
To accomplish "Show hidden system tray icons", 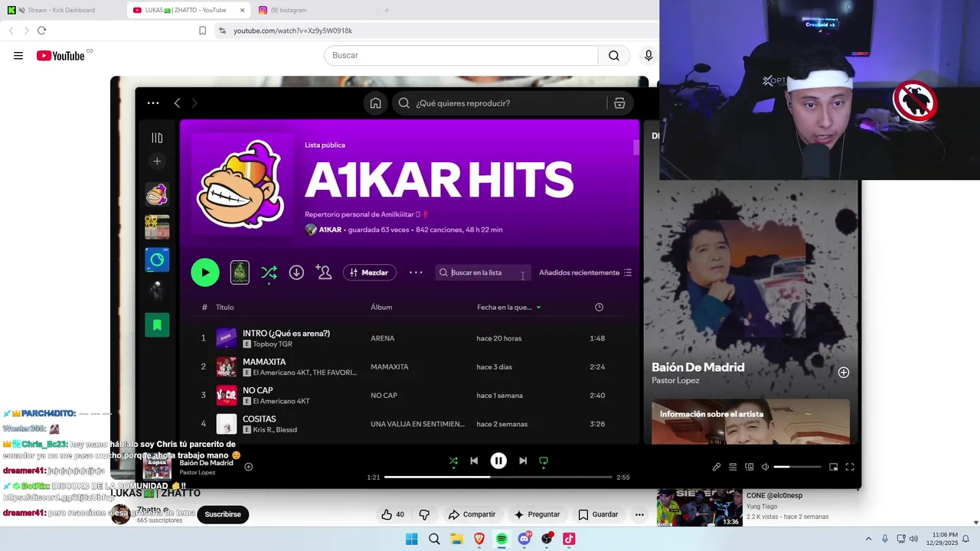I will point(868,539).
